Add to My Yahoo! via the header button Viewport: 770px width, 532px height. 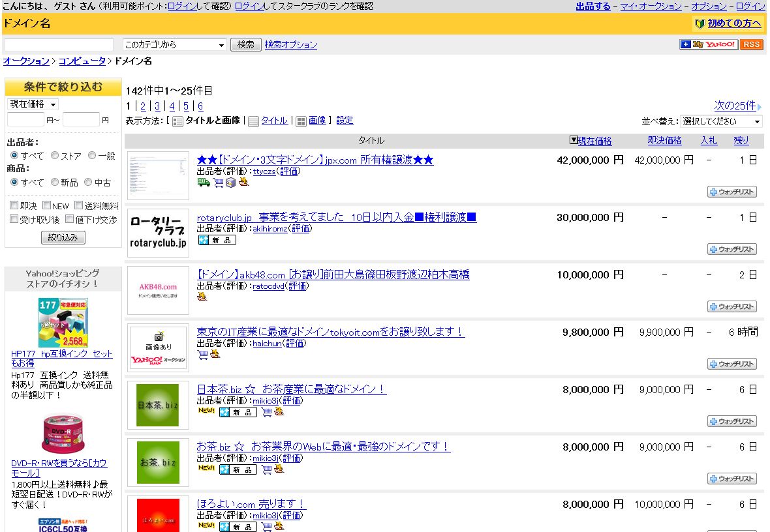pyautogui.click(x=709, y=45)
